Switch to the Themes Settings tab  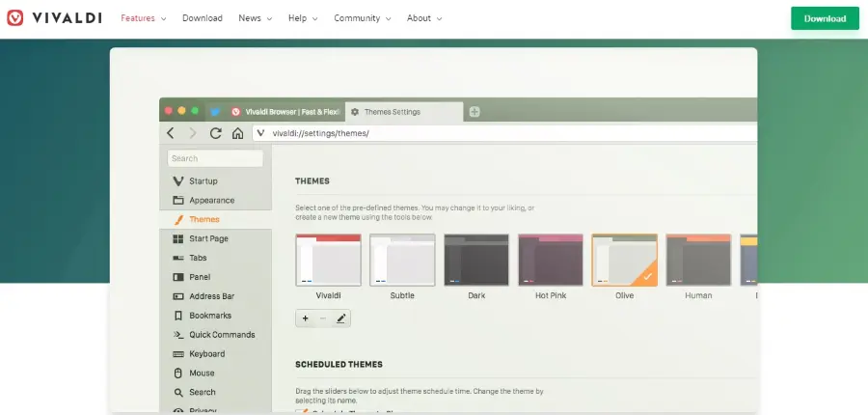[x=403, y=112]
